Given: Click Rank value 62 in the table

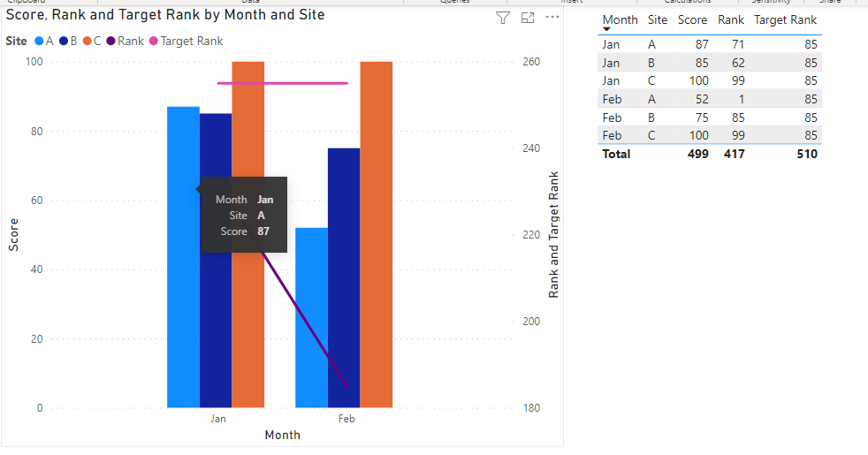Looking at the screenshot, I should [x=738, y=63].
